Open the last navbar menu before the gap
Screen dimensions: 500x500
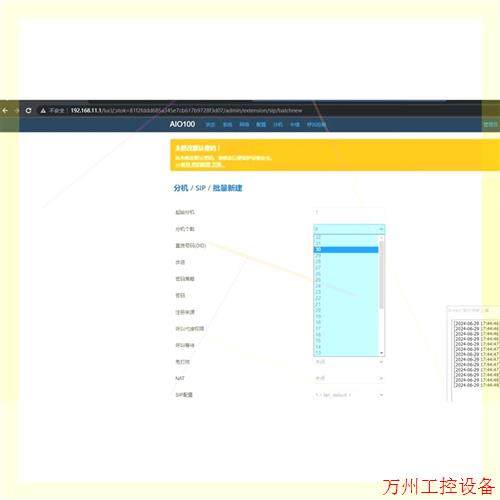coord(316,124)
